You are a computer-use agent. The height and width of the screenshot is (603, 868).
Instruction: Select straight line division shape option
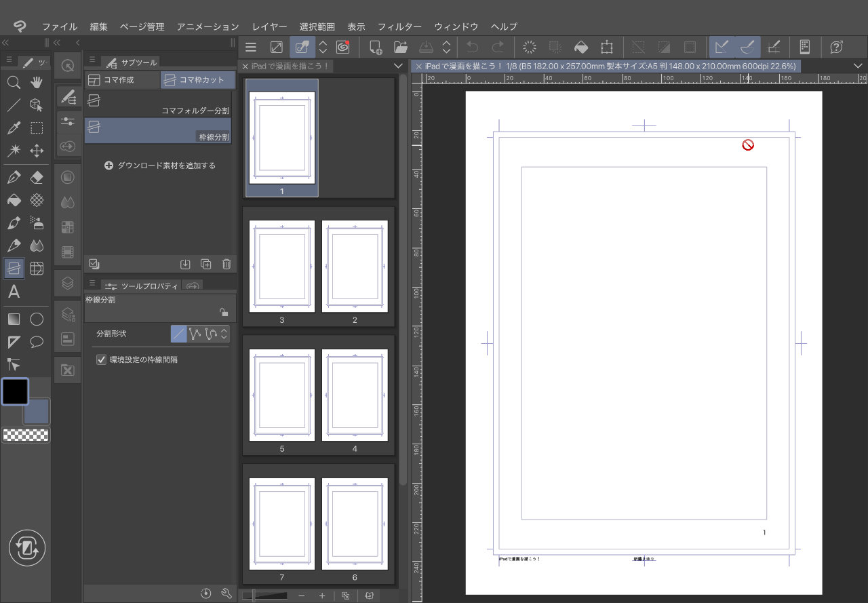[178, 334]
